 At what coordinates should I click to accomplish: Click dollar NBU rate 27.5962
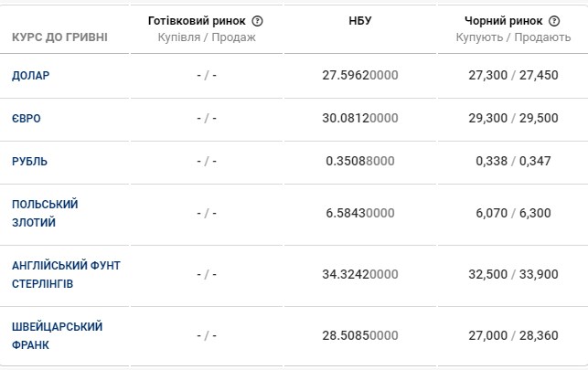360,75
